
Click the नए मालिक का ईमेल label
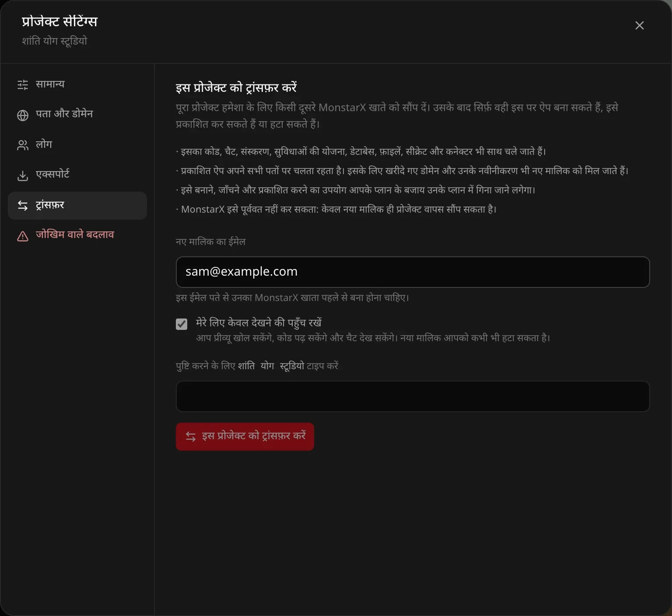(x=210, y=241)
